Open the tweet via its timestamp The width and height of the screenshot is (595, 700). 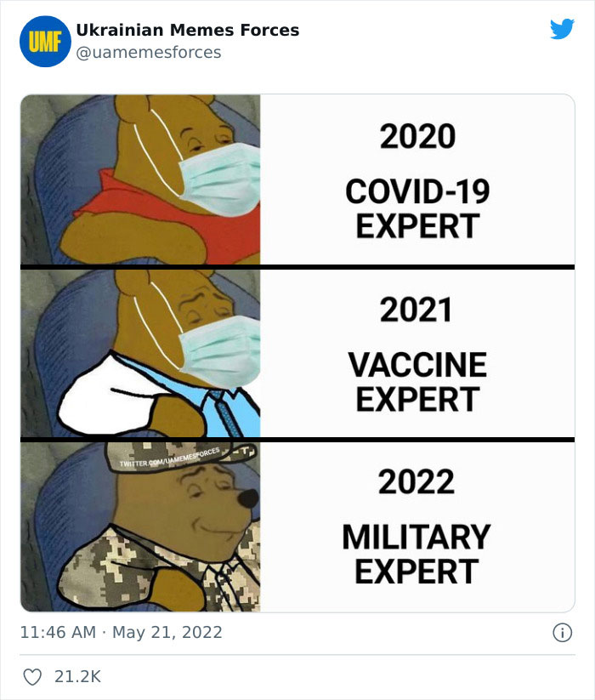[x=120, y=633]
